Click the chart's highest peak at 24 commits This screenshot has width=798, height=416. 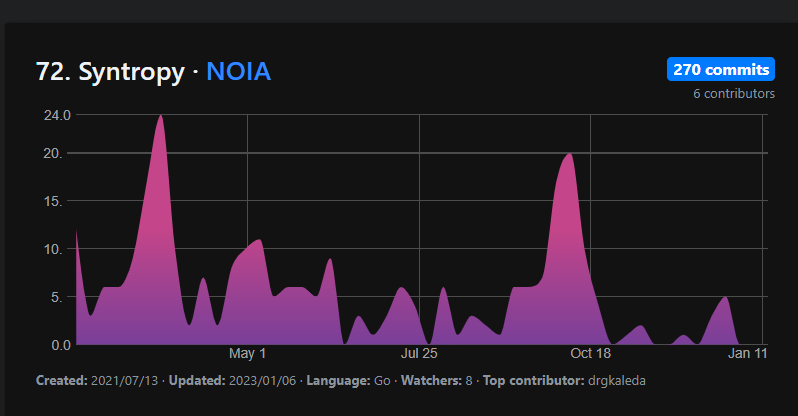(x=161, y=117)
